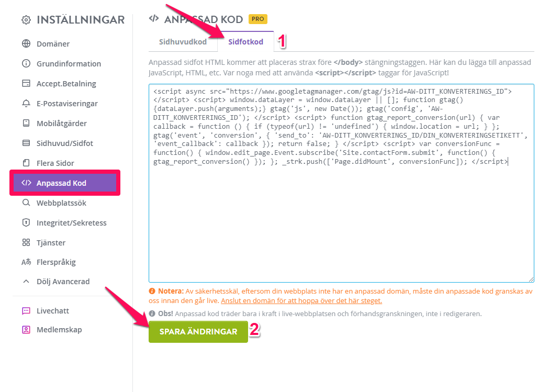Screen dimensions: 549x392
Task: Click the card icon next to Accept.Betalning
Action: pyautogui.click(x=26, y=83)
